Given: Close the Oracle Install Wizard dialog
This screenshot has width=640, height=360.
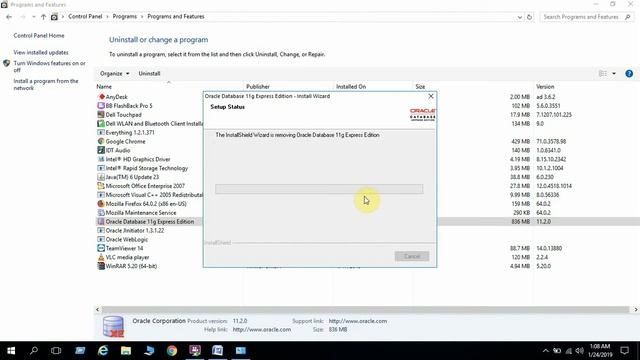Looking at the screenshot, I should tap(431, 96).
